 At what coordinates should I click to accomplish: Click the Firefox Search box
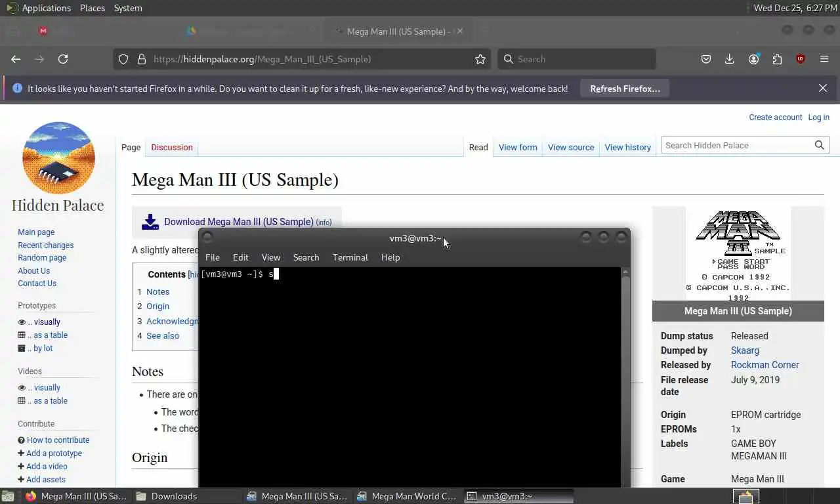click(x=577, y=59)
